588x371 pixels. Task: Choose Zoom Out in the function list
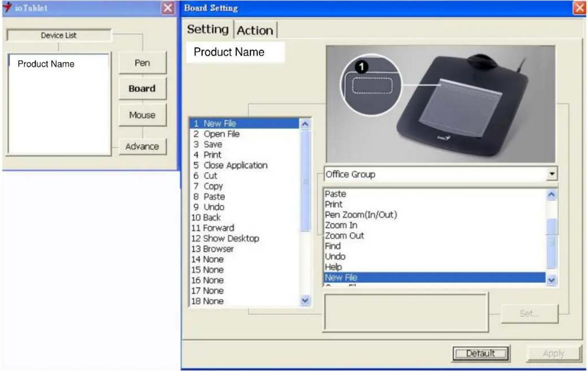pyautogui.click(x=435, y=235)
